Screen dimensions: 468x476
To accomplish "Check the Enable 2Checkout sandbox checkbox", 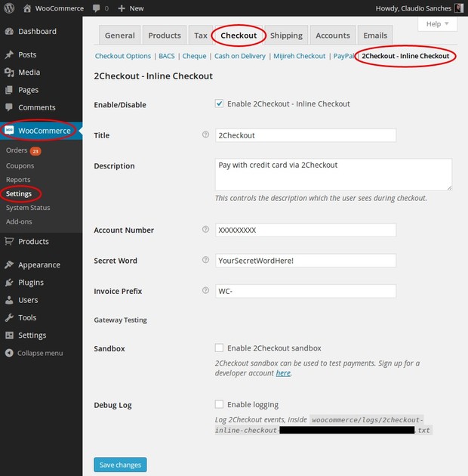I will tap(220, 348).
